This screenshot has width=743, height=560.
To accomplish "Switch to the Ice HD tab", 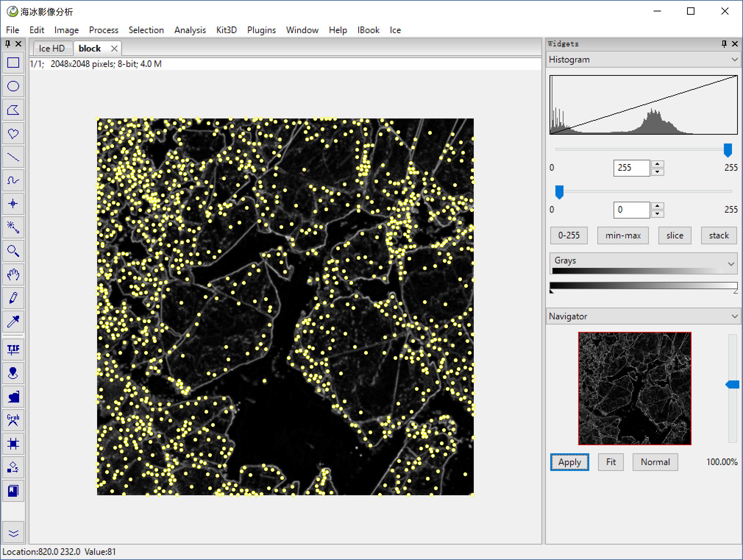I will pos(52,49).
